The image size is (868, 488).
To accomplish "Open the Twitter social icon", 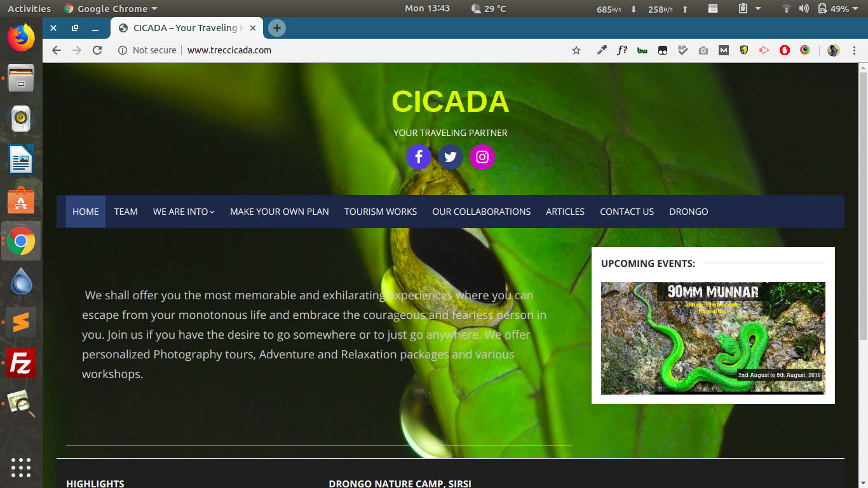I will tap(451, 157).
